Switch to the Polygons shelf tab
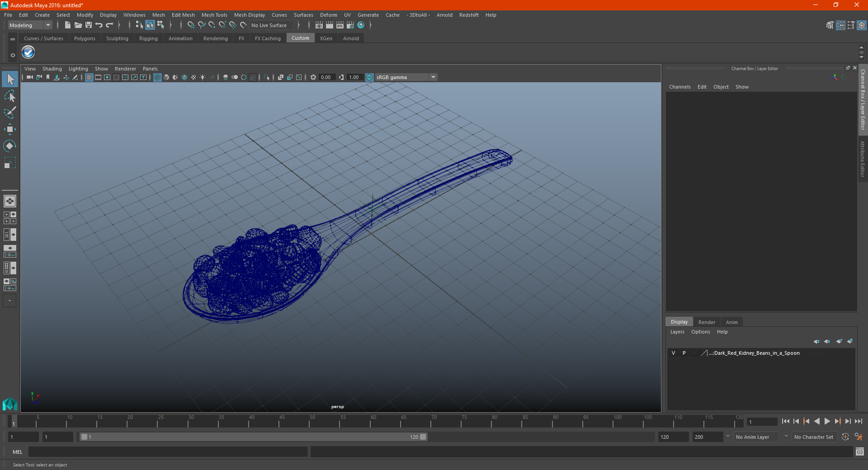The image size is (868, 470). coord(85,38)
